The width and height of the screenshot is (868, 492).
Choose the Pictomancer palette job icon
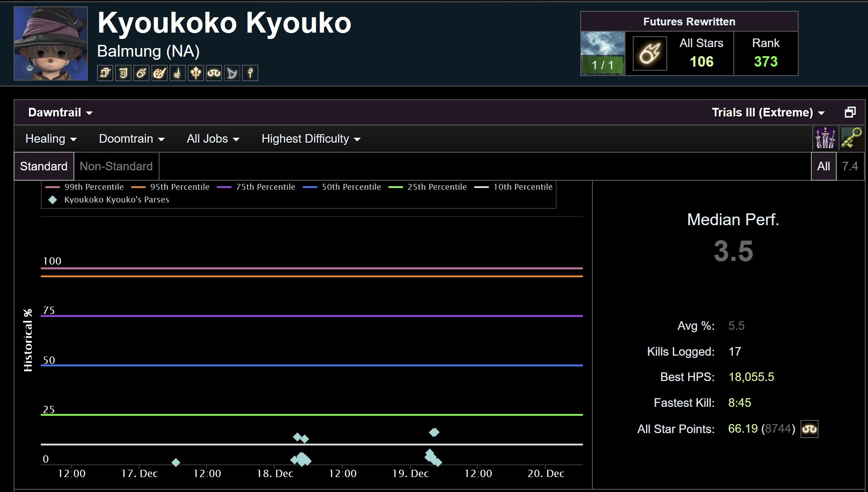click(160, 73)
